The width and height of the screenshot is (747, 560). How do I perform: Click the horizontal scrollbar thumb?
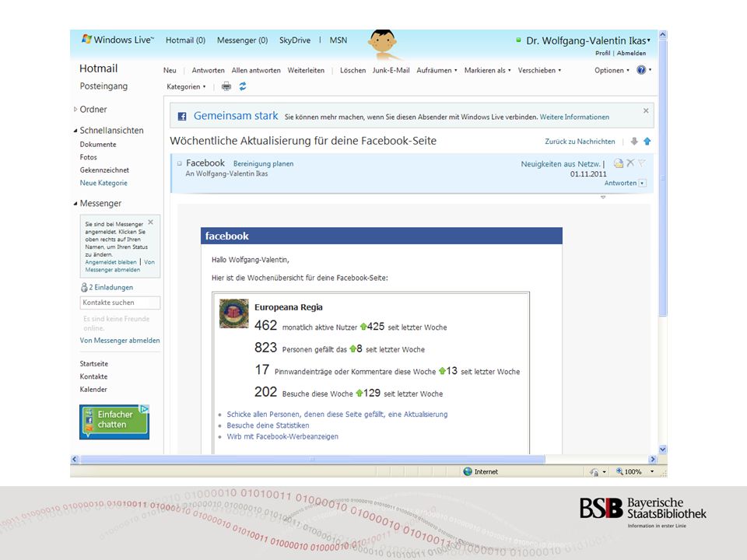click(313, 459)
